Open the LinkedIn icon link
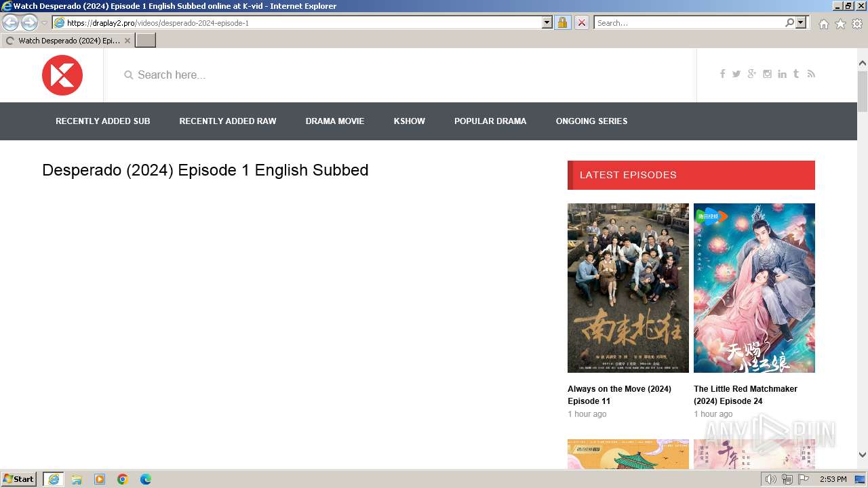The image size is (868, 488). (782, 74)
